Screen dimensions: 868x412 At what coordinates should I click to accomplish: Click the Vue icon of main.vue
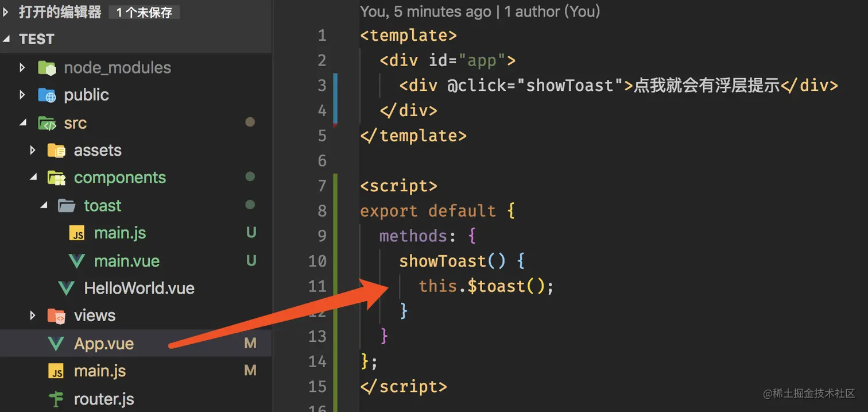click(x=77, y=261)
